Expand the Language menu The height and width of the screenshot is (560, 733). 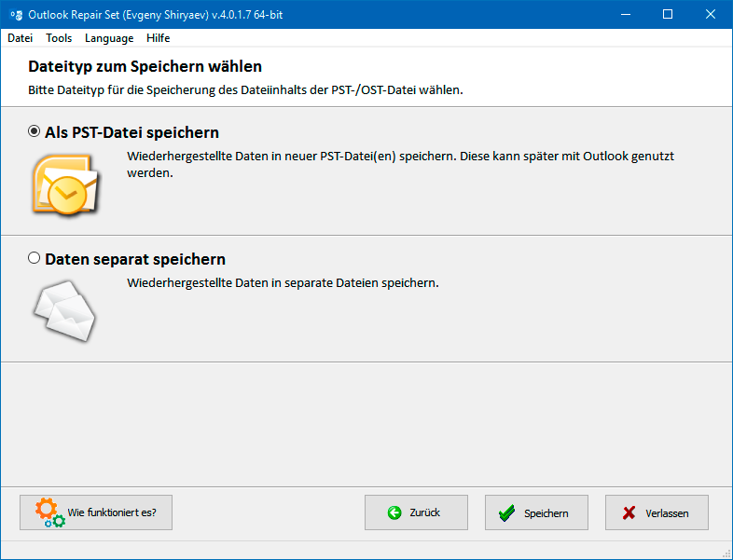click(109, 38)
